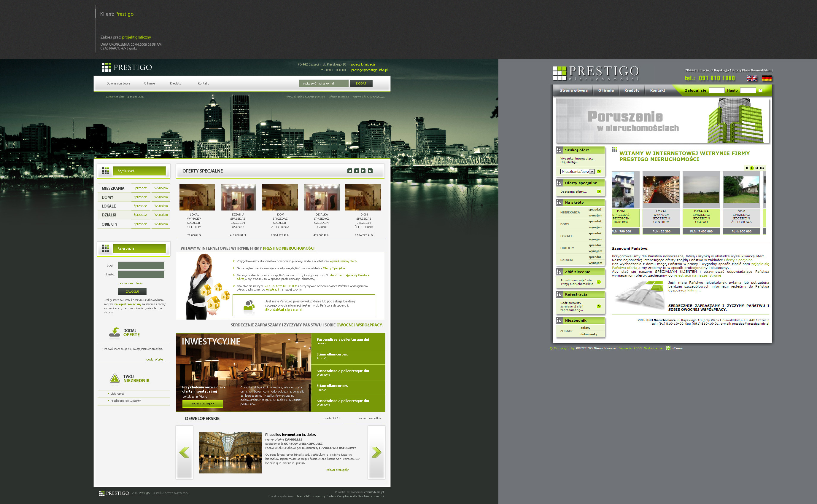Click the green arrow beside Dostępne oferty
The image size is (817, 504).
tap(599, 191)
